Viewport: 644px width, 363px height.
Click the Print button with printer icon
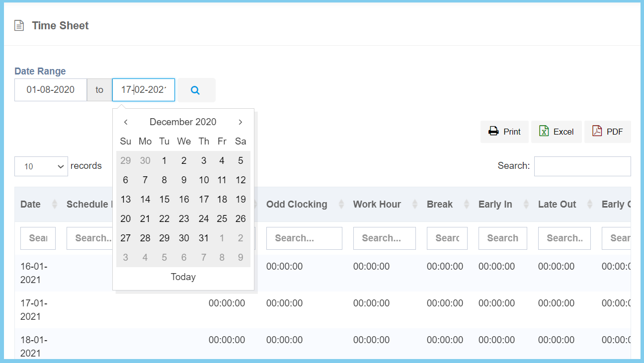(504, 132)
